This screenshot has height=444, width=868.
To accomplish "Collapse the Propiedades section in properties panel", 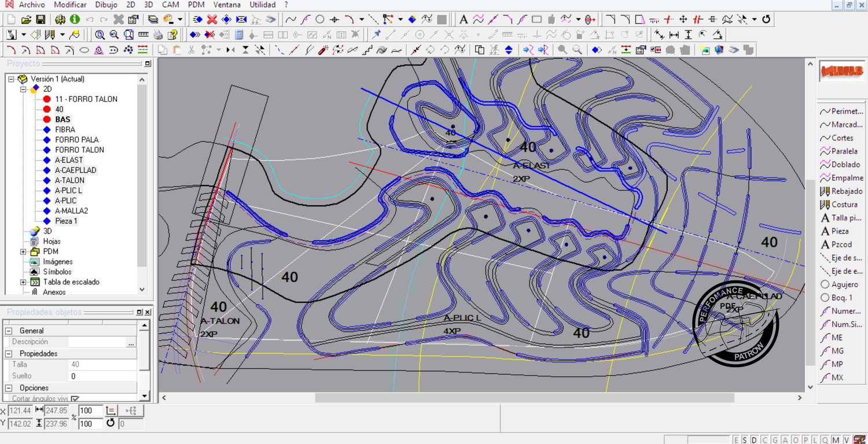I will coord(9,353).
